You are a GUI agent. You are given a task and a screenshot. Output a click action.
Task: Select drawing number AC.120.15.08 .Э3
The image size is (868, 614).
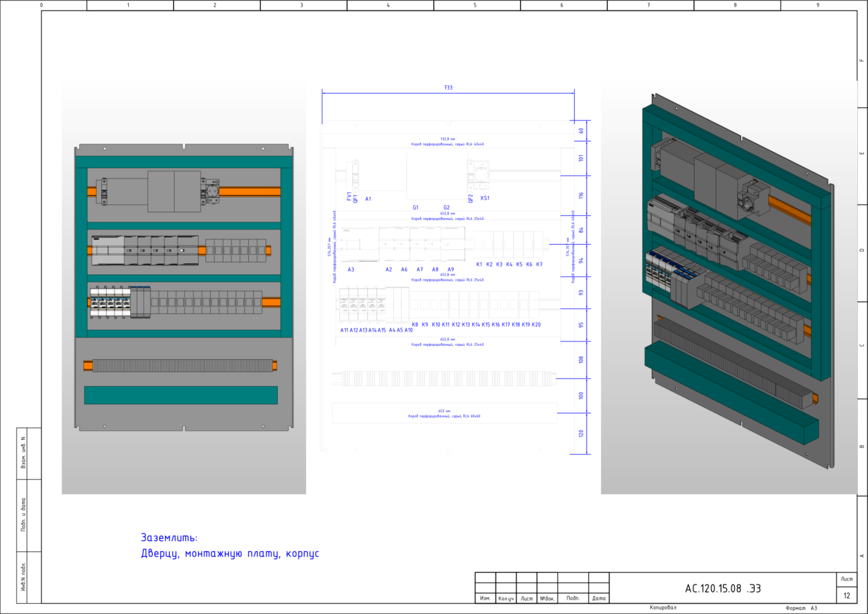(x=723, y=589)
